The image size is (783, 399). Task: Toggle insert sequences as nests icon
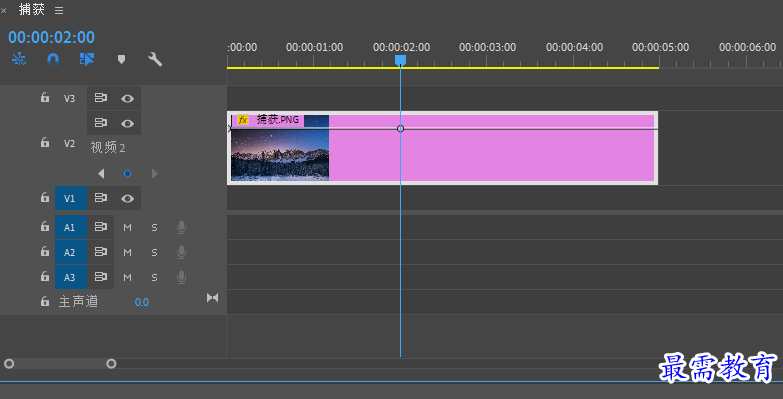click(x=19, y=59)
